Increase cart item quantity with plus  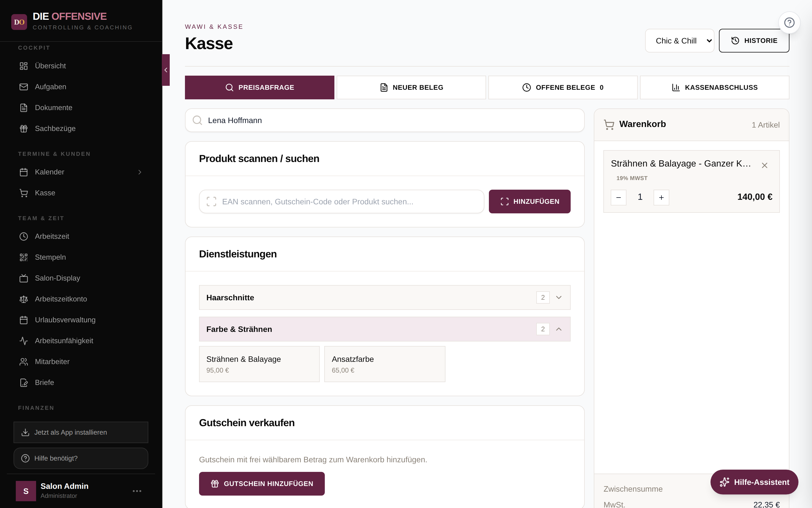[x=661, y=198]
